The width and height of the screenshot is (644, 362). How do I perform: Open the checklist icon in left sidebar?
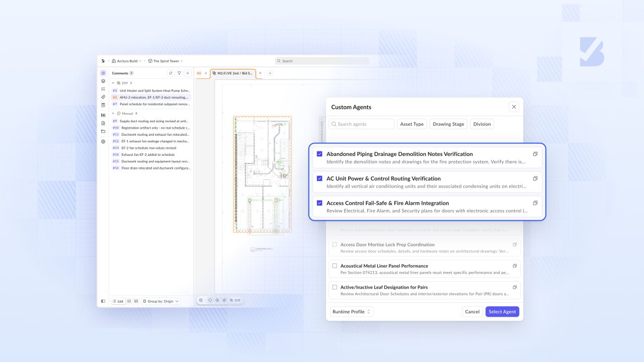(103, 88)
